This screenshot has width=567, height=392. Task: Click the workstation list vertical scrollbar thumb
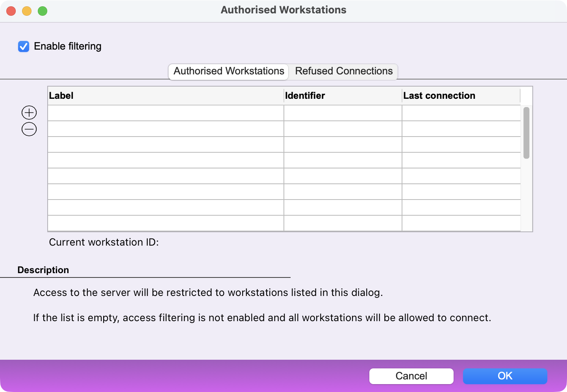tap(526, 133)
